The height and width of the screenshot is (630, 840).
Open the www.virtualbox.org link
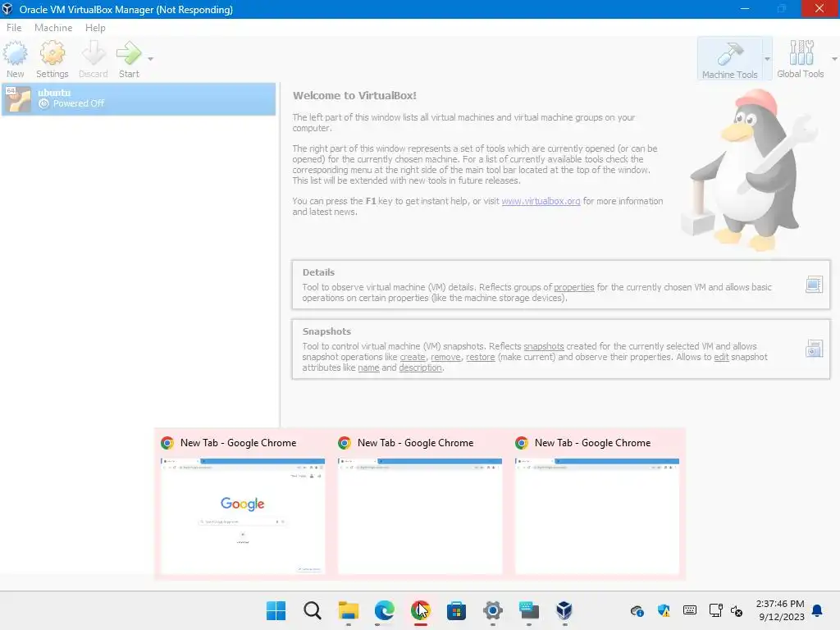click(541, 202)
